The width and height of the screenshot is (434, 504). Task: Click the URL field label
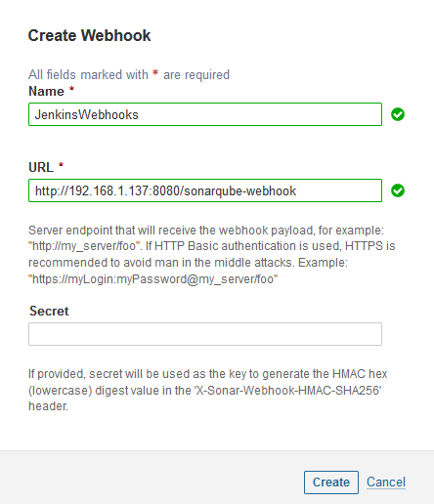click(x=41, y=167)
